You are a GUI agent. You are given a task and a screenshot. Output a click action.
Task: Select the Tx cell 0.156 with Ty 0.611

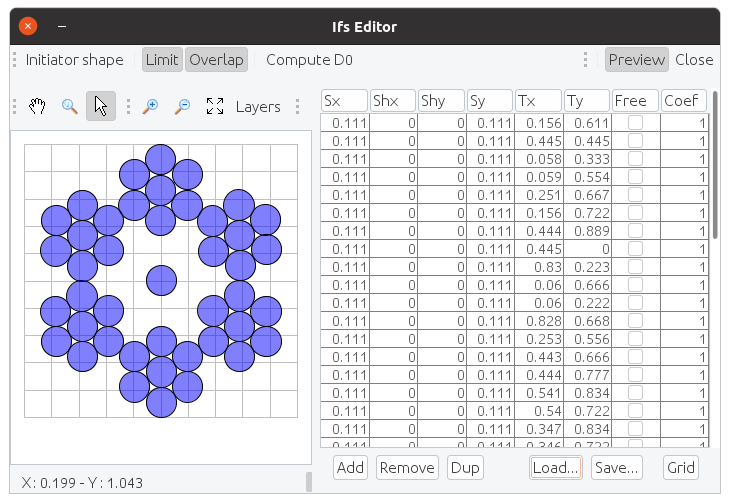point(539,123)
